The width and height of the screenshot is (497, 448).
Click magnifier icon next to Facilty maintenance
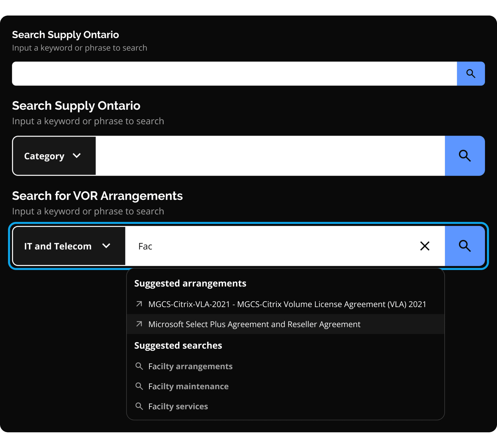[x=139, y=386]
